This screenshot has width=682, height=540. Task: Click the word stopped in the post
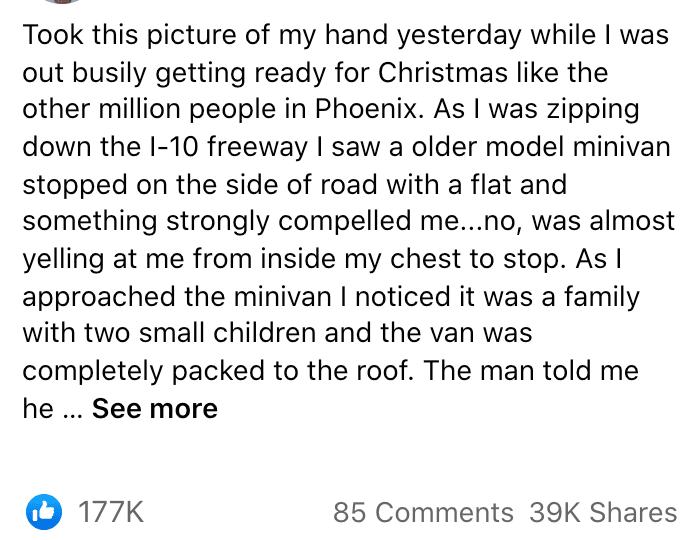75,185
